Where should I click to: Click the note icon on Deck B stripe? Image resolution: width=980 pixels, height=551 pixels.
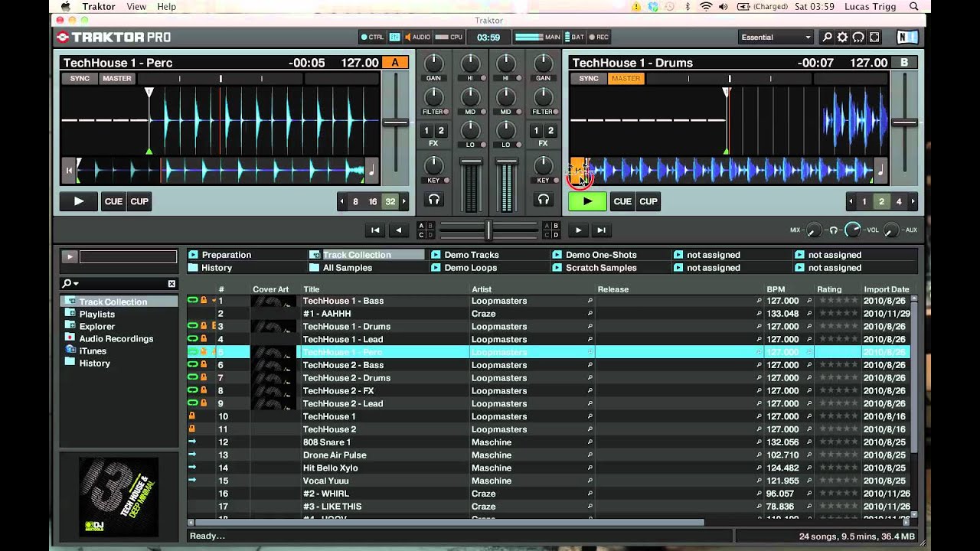point(880,171)
